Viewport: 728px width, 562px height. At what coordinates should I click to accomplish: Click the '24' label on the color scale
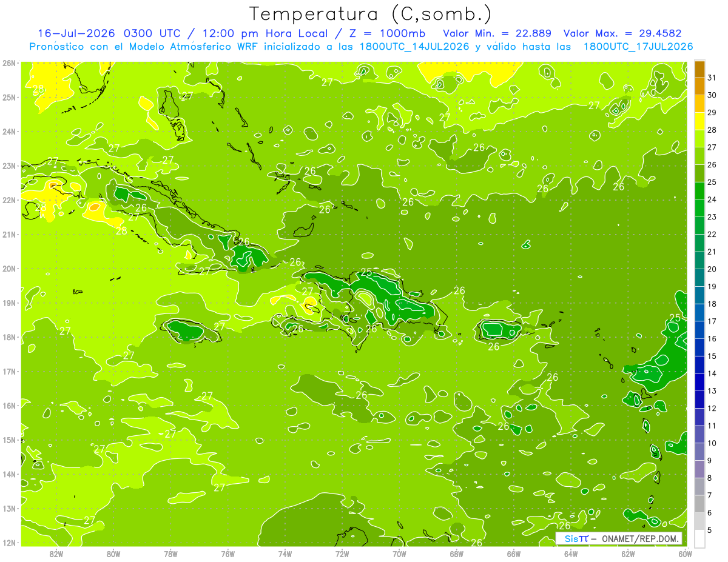712,199
